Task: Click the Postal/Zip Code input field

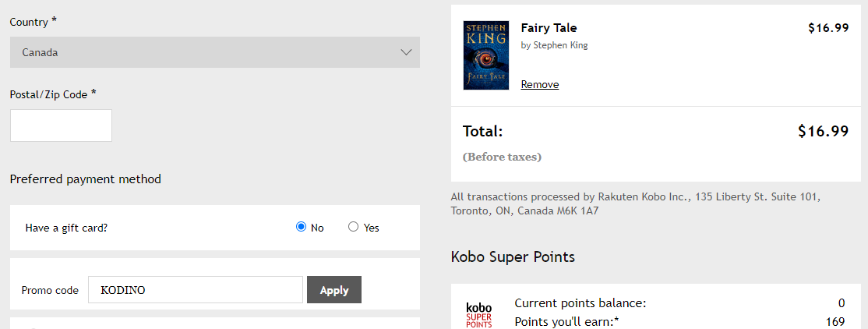Action: (x=61, y=126)
